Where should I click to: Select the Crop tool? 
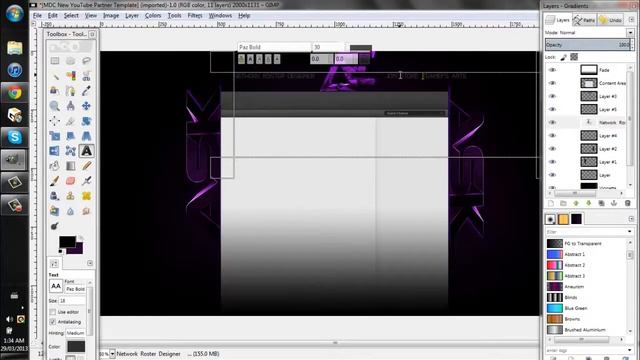click(71, 121)
